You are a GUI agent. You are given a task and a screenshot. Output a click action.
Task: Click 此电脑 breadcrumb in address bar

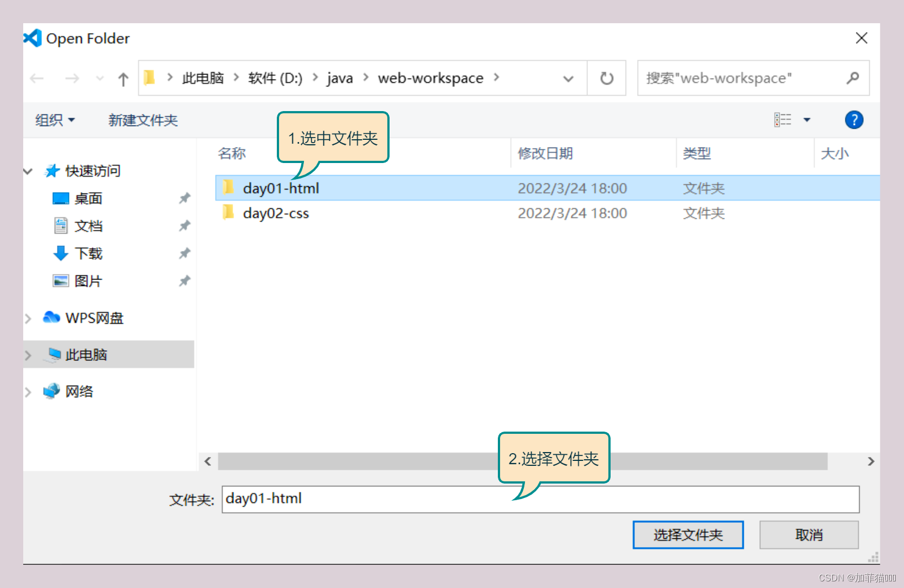(x=203, y=78)
